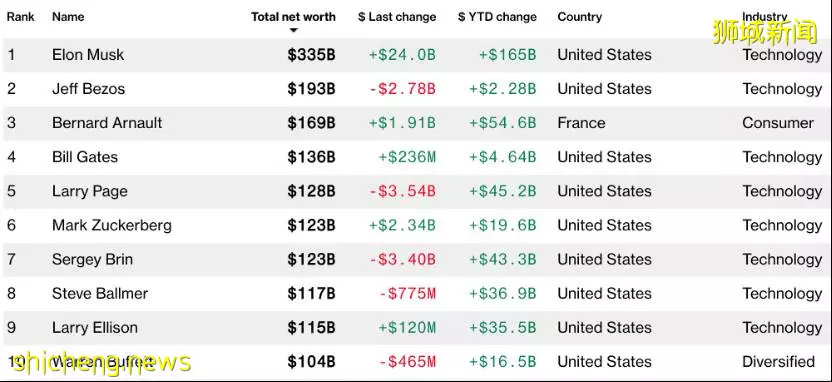
Task: Click the Name column header
Action: pyautogui.click(x=68, y=17)
